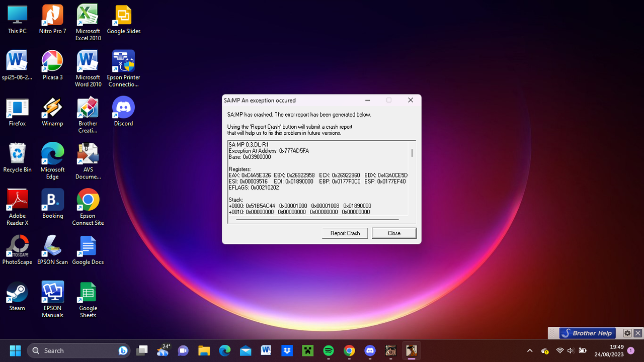Image resolution: width=644 pixels, height=362 pixels.
Task: Open Spotify from taskbar
Action: (328, 350)
